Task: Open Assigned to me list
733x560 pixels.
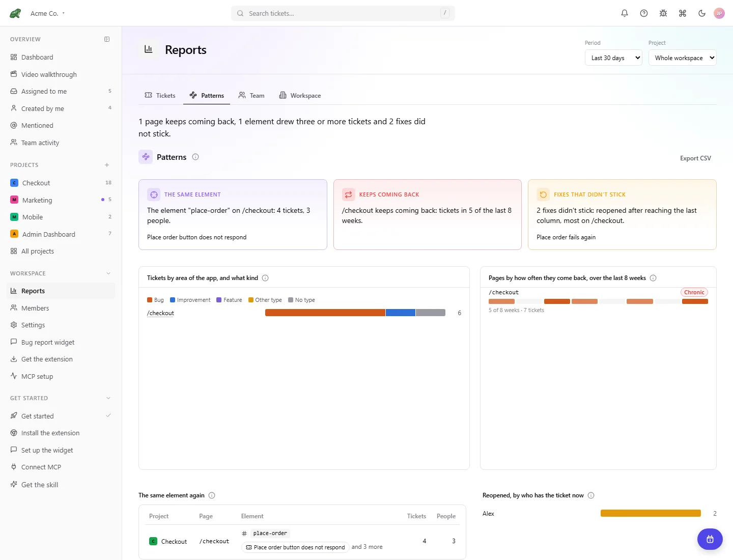Action: (61, 91)
